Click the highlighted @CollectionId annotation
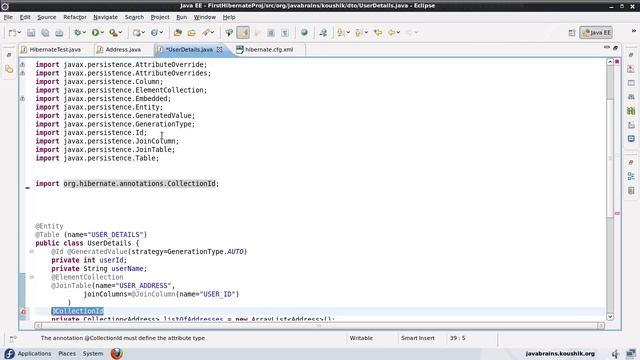 (x=78, y=311)
